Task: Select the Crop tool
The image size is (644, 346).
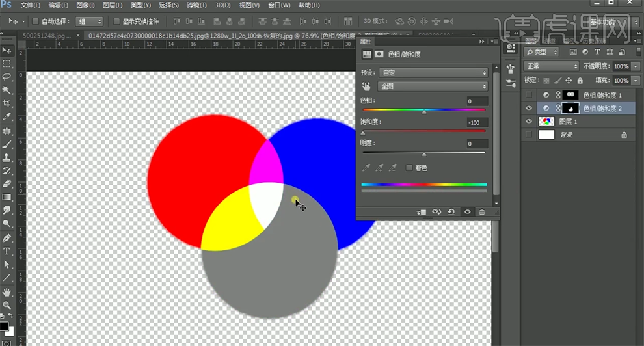Action: click(7, 103)
